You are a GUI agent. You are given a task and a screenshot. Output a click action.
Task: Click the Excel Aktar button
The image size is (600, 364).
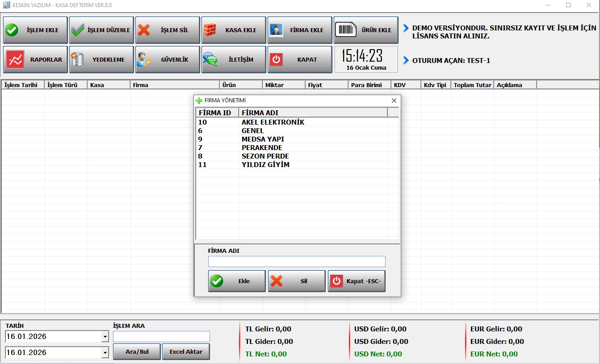click(186, 352)
